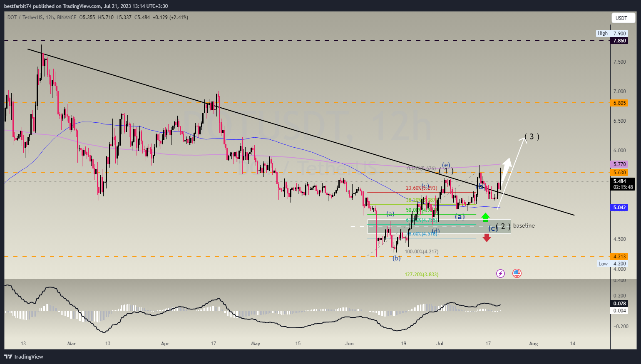Click the +0.129 (+2.41%) change value
Image resolution: width=641 pixels, height=364 pixels.
[170, 17]
